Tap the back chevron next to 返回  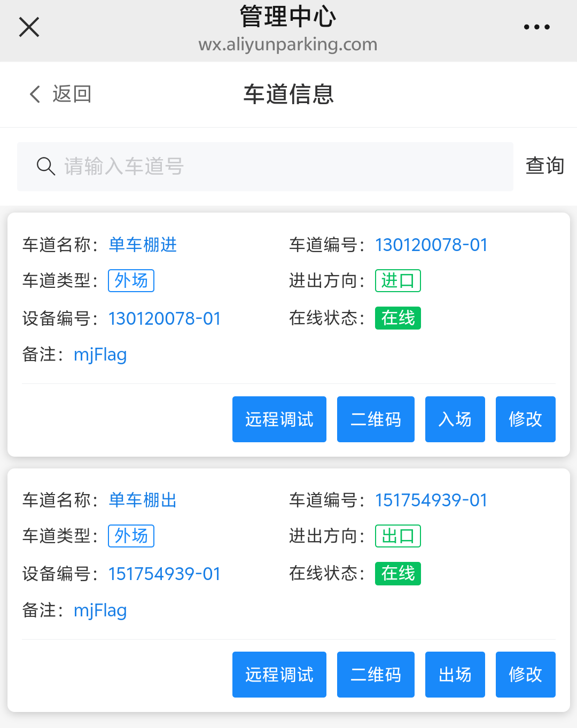pyautogui.click(x=34, y=94)
